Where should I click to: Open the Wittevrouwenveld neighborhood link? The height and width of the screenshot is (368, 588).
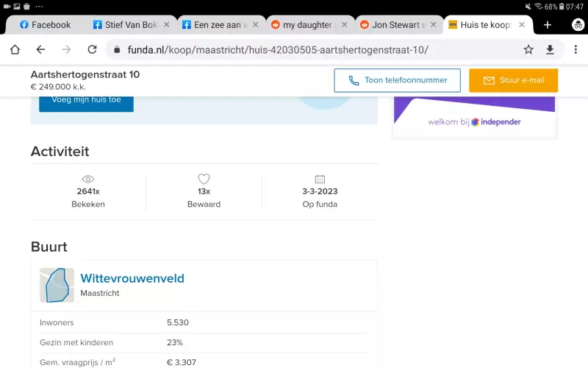(x=132, y=278)
